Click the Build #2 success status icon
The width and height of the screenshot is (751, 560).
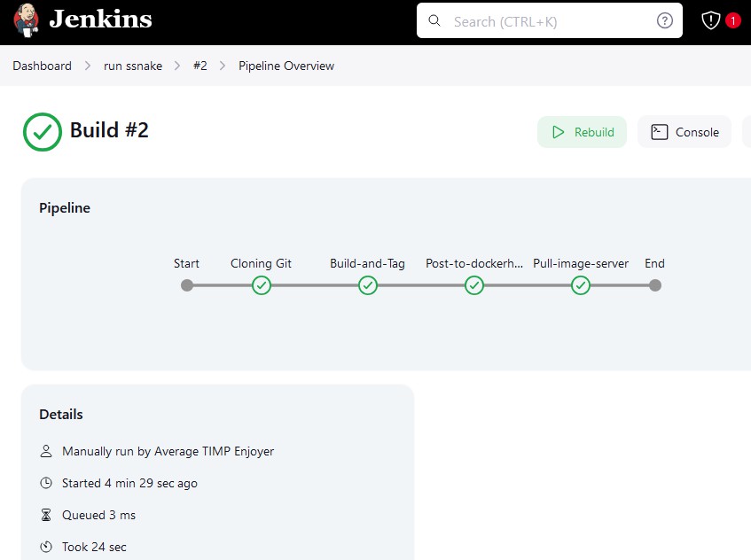click(x=43, y=132)
